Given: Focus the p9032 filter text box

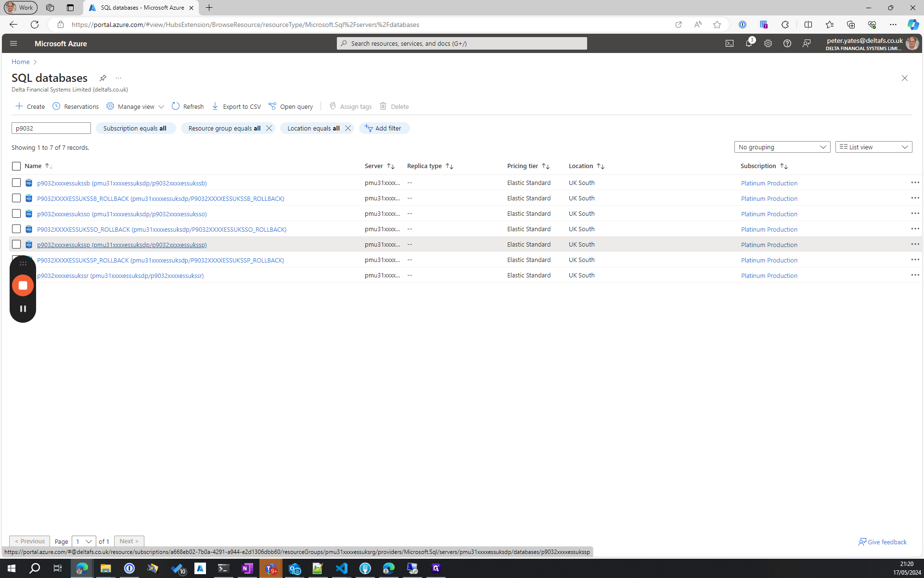Looking at the screenshot, I should 51,128.
